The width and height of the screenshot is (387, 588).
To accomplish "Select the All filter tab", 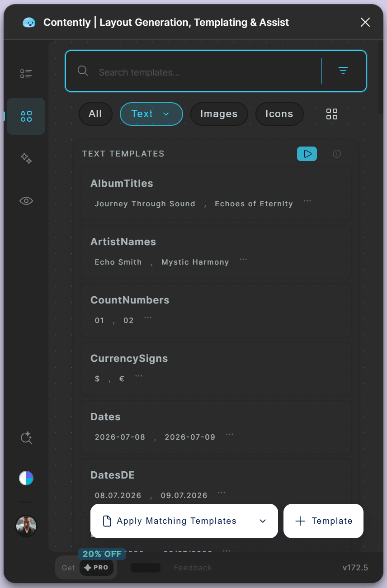I will pos(95,114).
